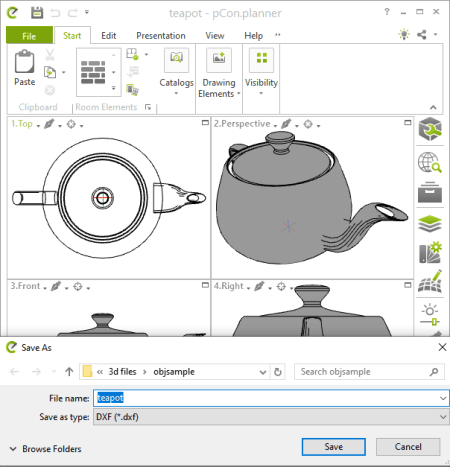Maximize the 2.Perspective viewport
Viewport: 450px width, 467px height.
[408, 123]
